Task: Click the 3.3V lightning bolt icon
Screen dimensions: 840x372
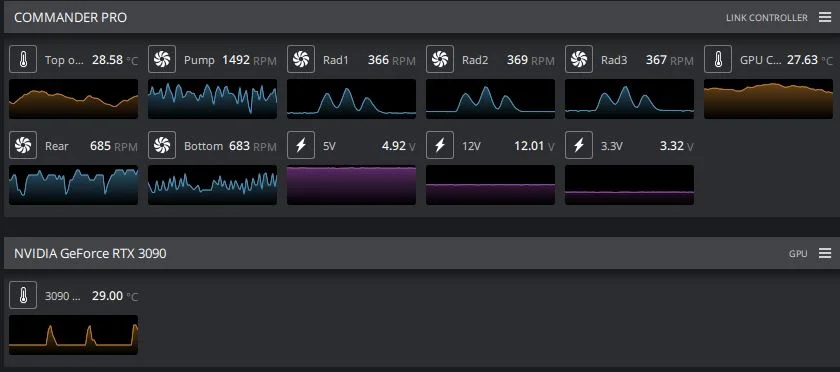Action: pyautogui.click(x=579, y=145)
